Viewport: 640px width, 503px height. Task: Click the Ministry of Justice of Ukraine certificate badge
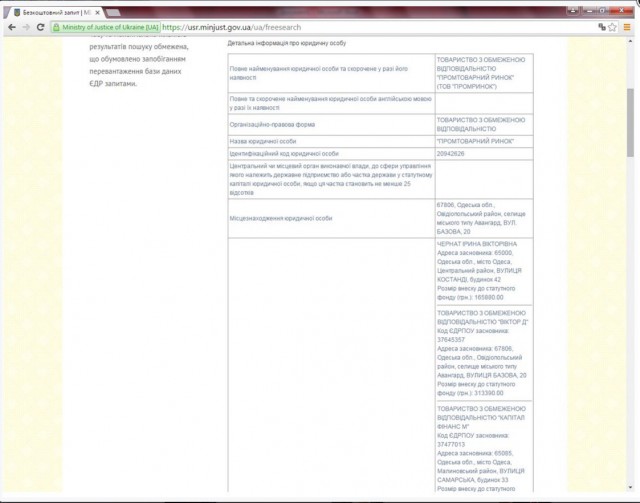click(106, 27)
